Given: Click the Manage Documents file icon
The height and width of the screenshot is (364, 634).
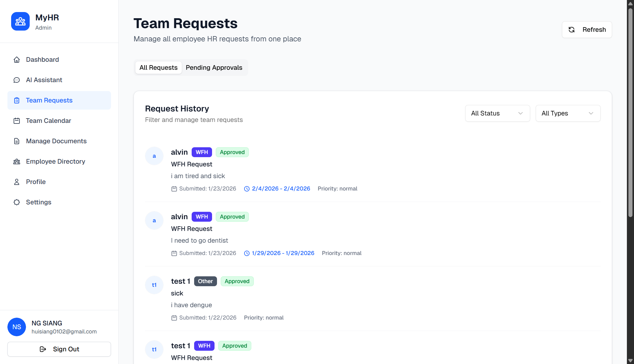Looking at the screenshot, I should tap(17, 141).
